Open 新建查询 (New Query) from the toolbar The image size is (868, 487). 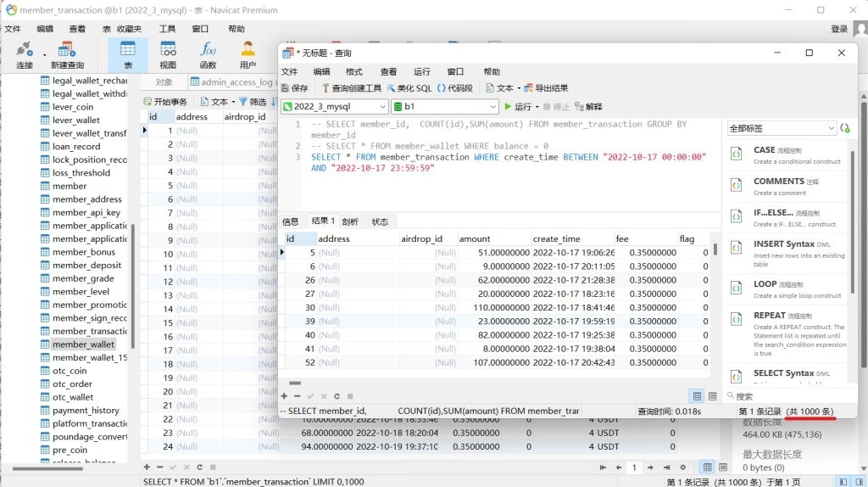67,54
